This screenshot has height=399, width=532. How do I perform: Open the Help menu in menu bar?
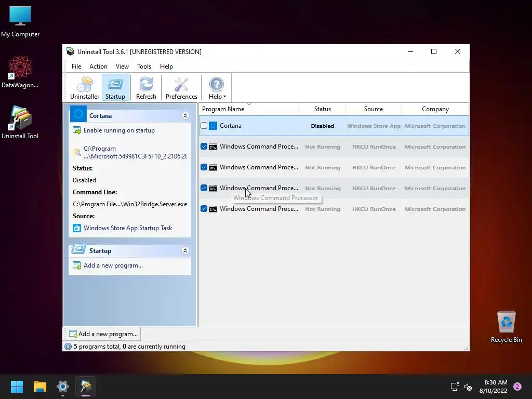click(166, 66)
